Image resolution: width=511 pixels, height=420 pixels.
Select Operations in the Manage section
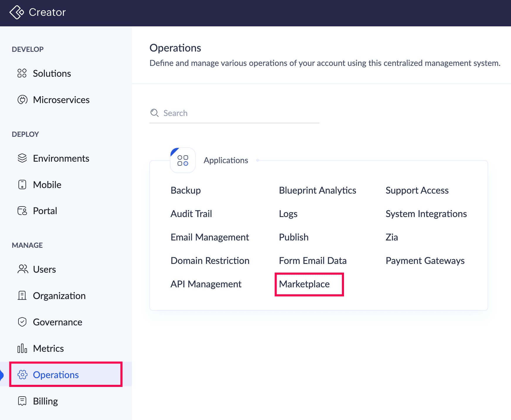(56, 375)
